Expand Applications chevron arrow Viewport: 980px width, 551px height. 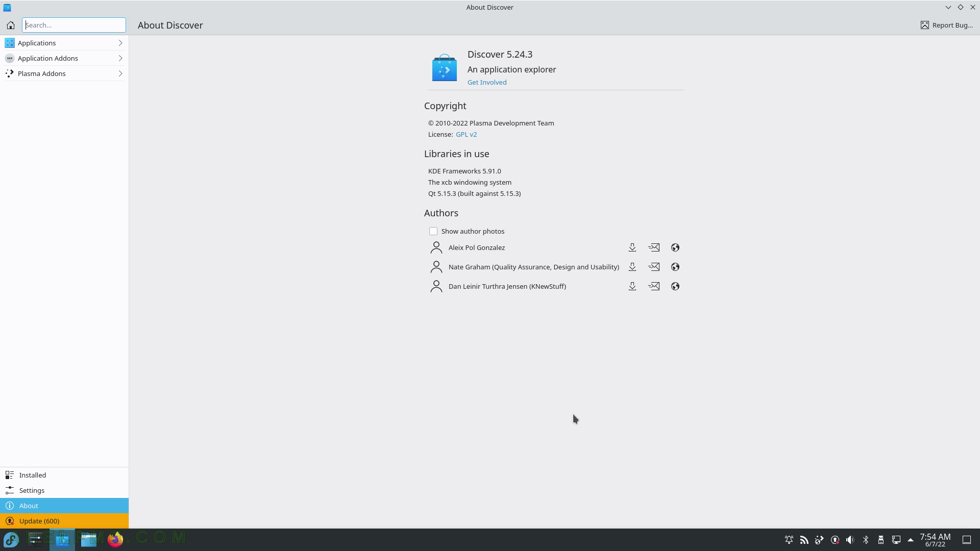click(120, 43)
